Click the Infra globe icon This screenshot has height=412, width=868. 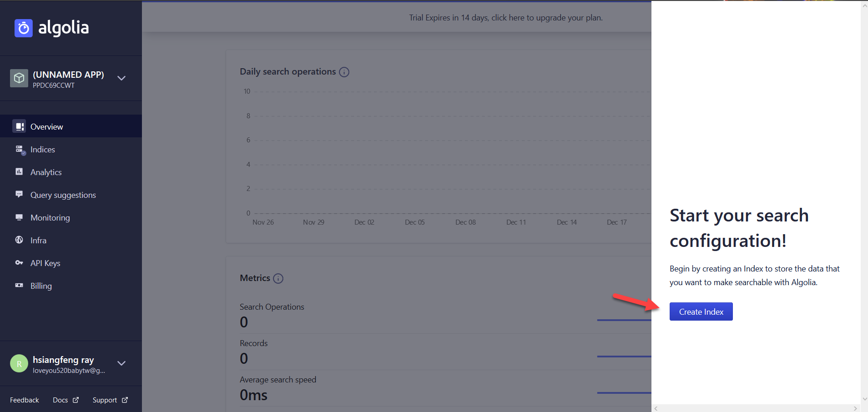point(19,240)
